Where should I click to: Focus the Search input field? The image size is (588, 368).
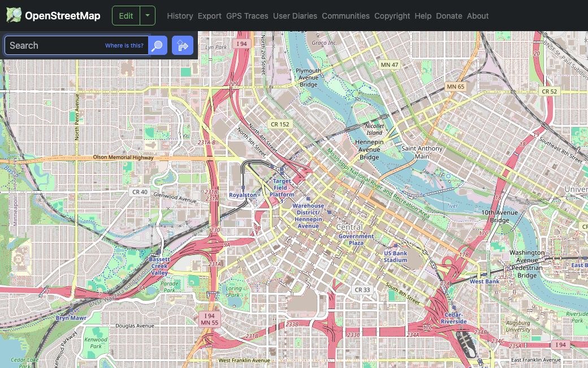click(76, 45)
